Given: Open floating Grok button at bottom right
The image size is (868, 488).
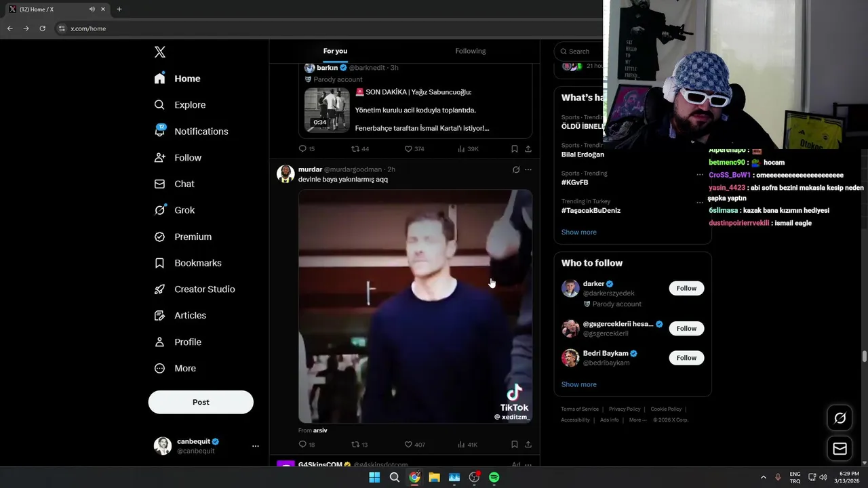Looking at the screenshot, I should pyautogui.click(x=840, y=418).
